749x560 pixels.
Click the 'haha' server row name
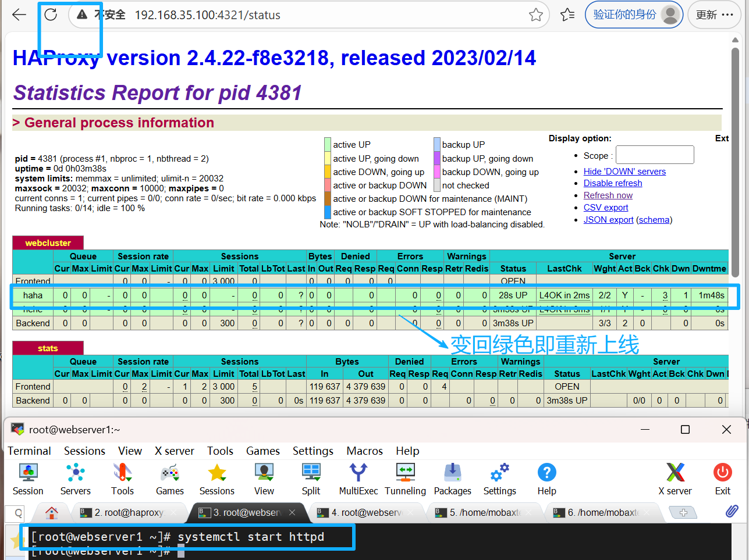coord(33,295)
